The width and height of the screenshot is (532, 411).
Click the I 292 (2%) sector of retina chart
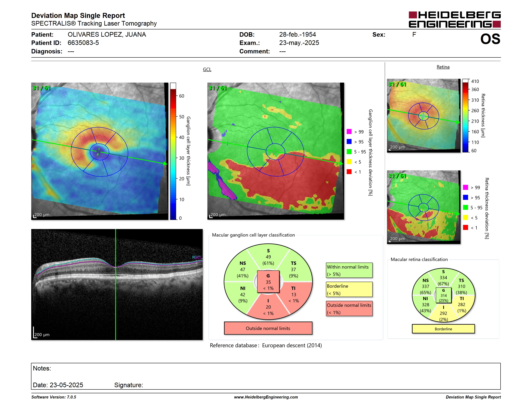(443, 313)
